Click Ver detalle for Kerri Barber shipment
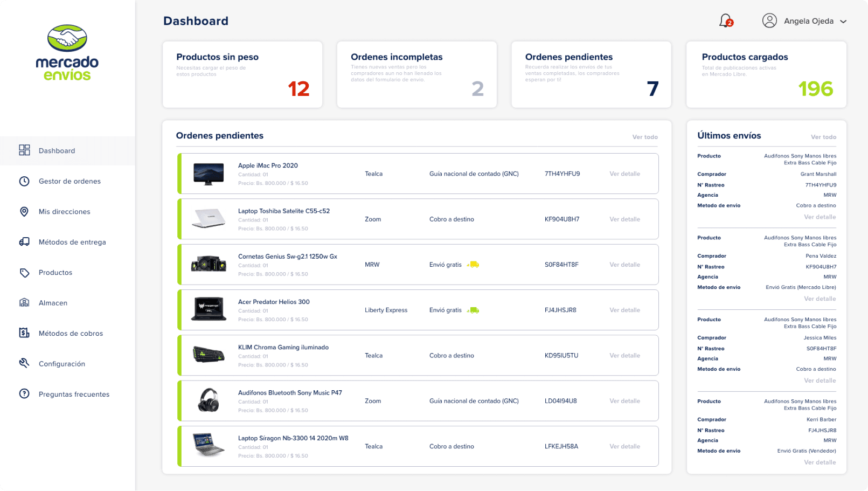 click(x=820, y=462)
